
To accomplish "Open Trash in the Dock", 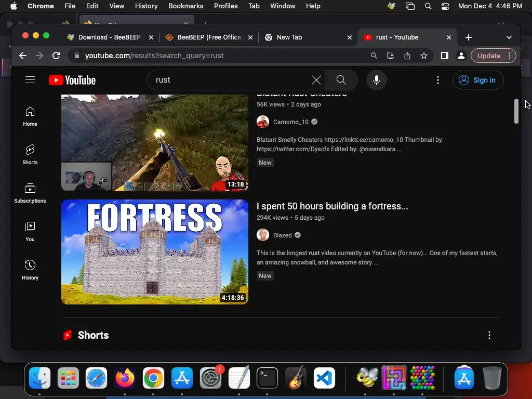I will [493, 378].
